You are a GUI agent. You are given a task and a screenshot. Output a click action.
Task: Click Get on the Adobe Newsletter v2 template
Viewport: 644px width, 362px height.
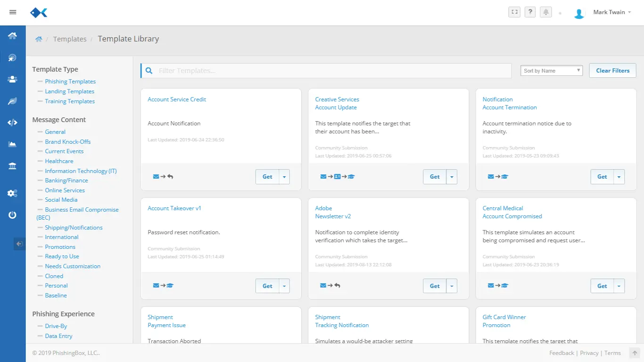tap(434, 286)
